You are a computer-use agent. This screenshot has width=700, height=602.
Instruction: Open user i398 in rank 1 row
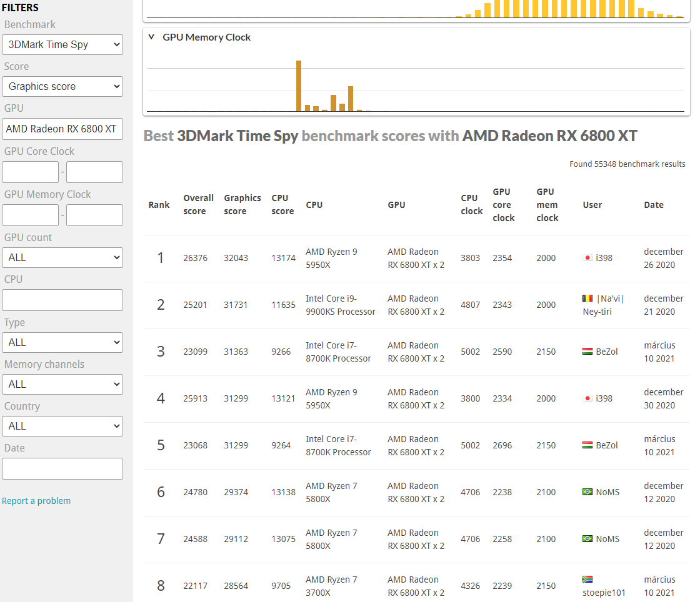click(604, 258)
